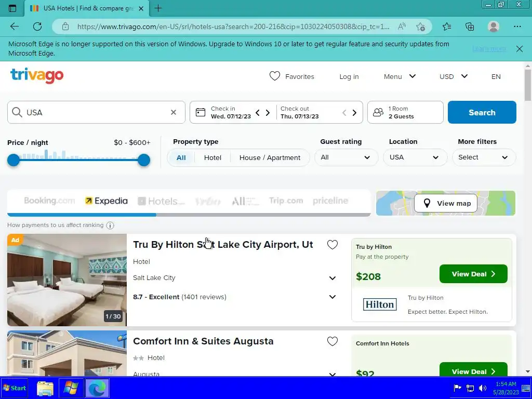Screen dimensions: 532x399
Task: Open the Guest rating dropdown
Action: point(346,157)
